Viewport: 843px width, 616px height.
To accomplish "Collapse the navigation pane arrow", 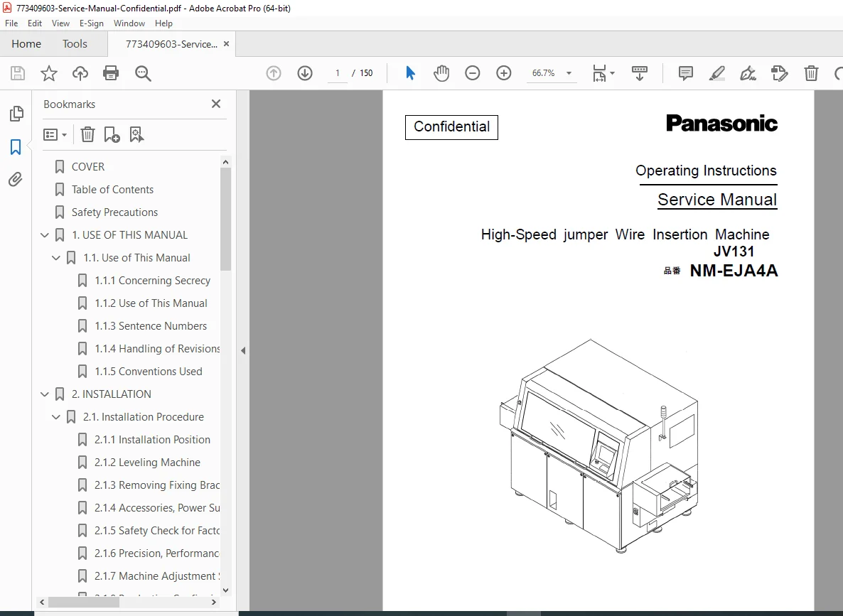I will click(x=243, y=350).
